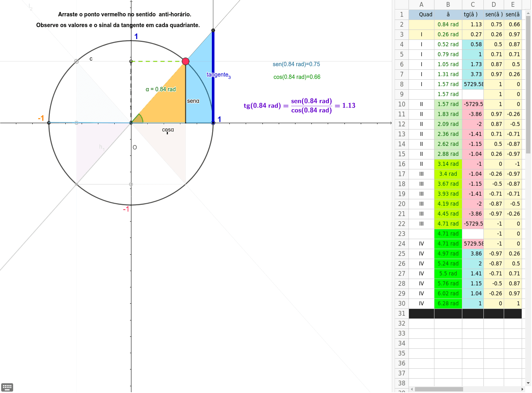Click cell '3.93 rad' in row 19
Screen dimensions: 532x393
pos(448,194)
